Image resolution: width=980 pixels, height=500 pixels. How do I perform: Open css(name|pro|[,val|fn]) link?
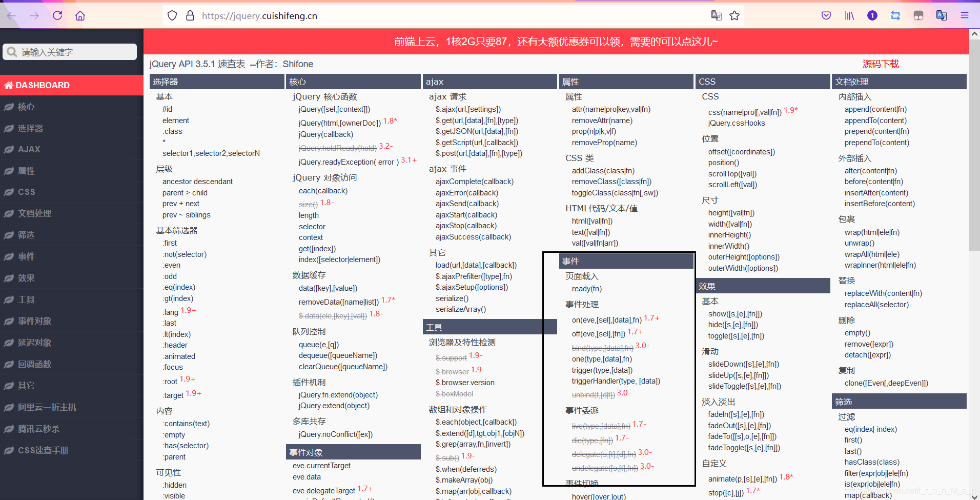[x=745, y=112]
